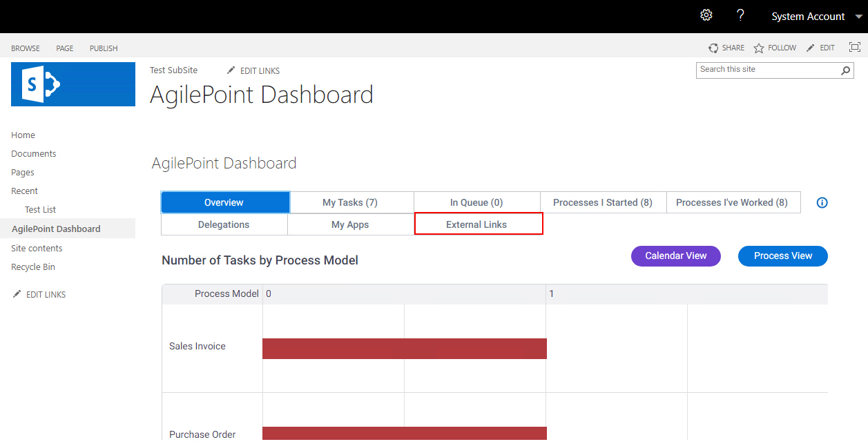
Task: Click the help question mark icon
Action: click(x=740, y=15)
